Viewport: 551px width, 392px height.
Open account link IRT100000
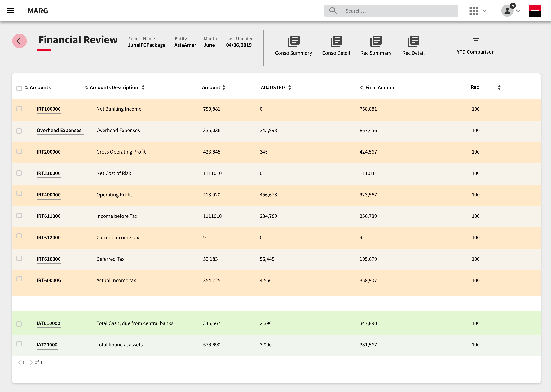[x=49, y=109]
